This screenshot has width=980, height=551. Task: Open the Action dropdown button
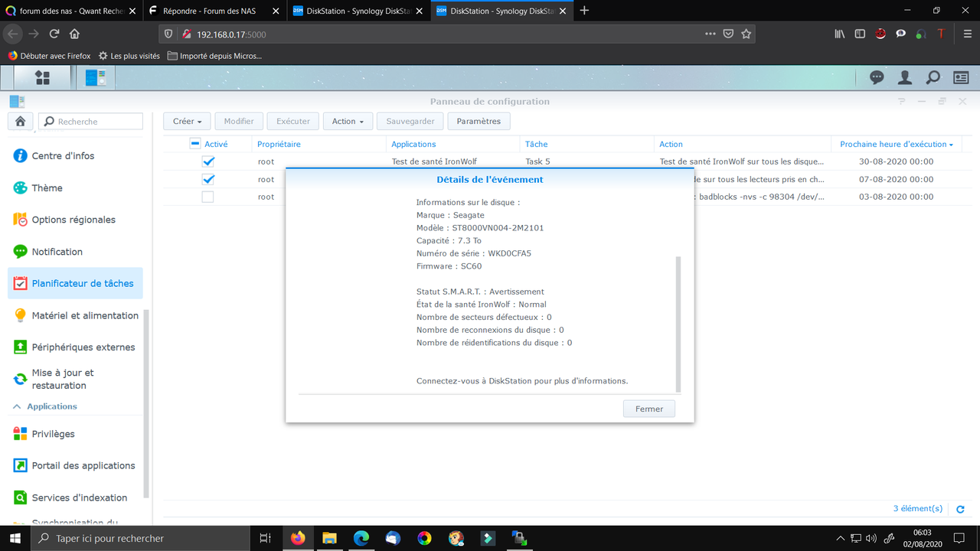click(x=348, y=121)
